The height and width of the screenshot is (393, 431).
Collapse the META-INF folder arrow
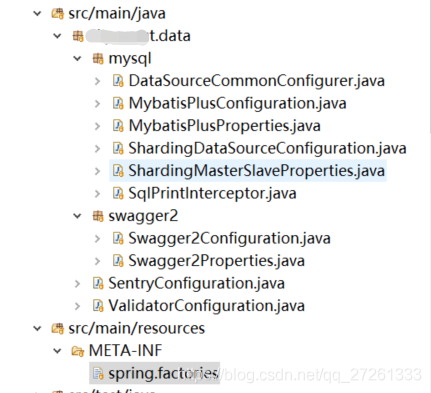[57, 351]
